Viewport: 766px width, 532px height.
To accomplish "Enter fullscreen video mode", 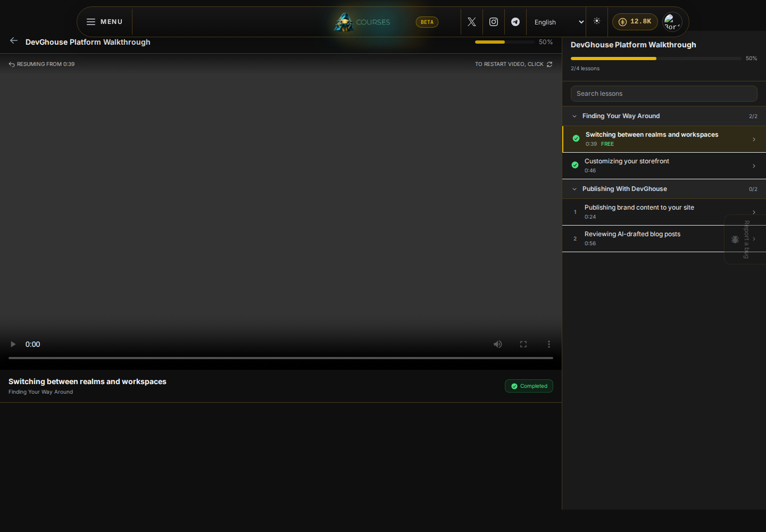I will click(x=523, y=344).
